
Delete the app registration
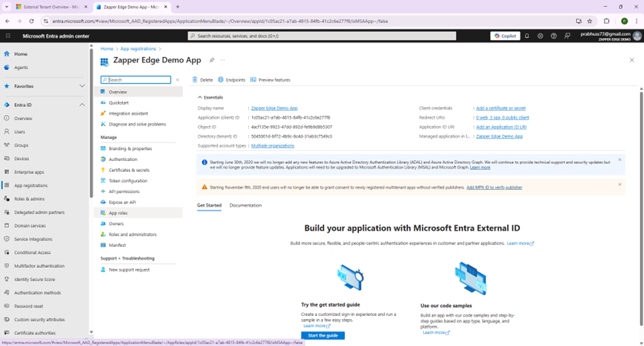pos(203,79)
